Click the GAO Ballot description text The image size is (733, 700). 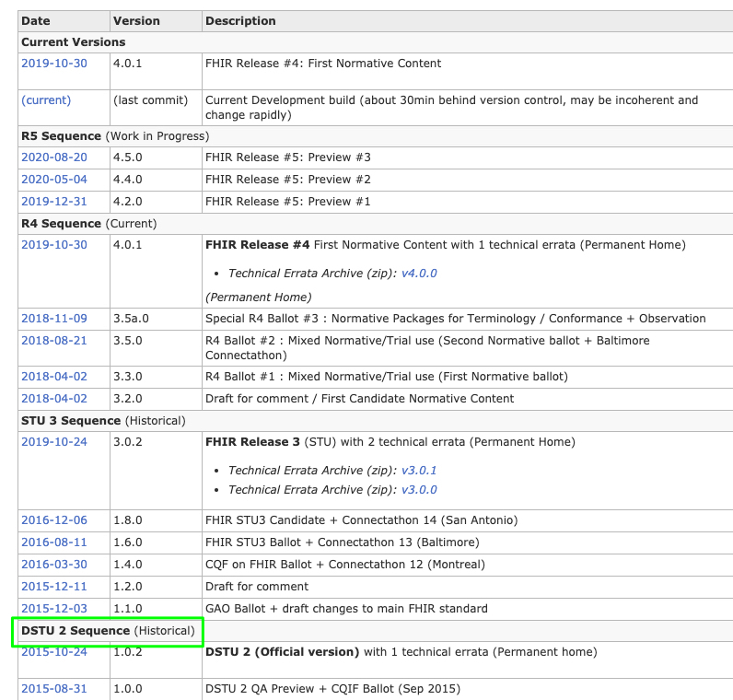(x=346, y=608)
